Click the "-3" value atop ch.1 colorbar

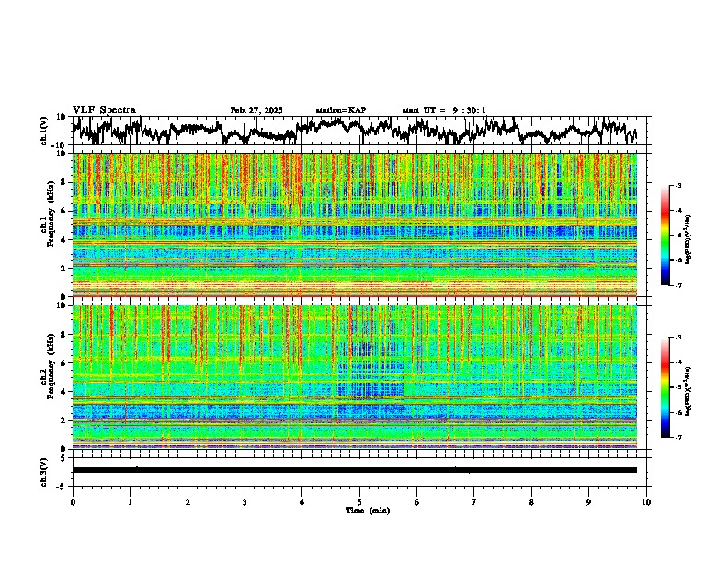[x=677, y=185]
